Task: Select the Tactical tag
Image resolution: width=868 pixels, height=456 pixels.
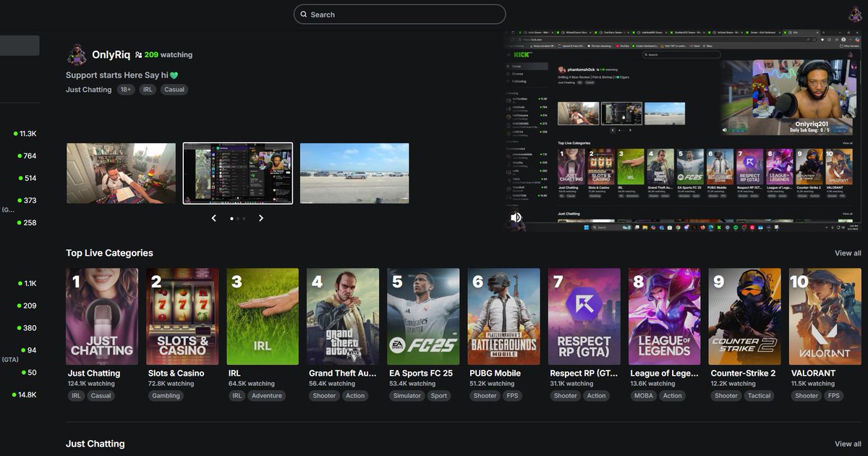Action: click(x=759, y=396)
